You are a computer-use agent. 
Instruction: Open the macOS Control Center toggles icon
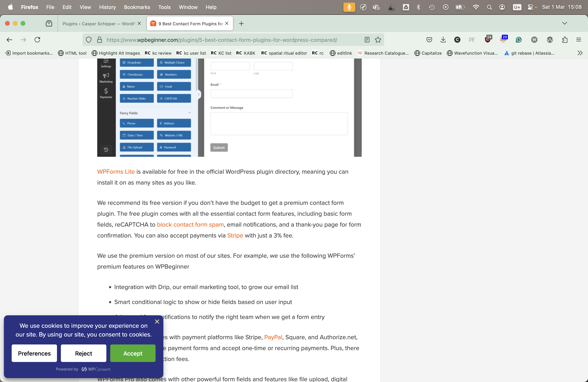click(x=530, y=7)
